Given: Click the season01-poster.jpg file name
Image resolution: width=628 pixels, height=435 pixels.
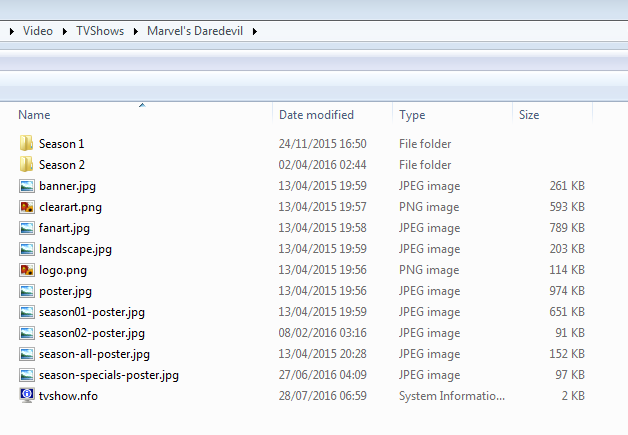Looking at the screenshot, I should [92, 312].
